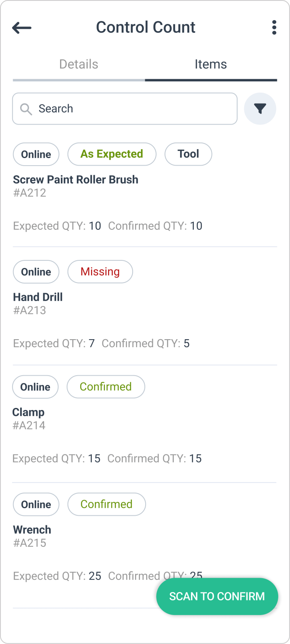
Task: Open the Hand Drill item
Action: pos(38,297)
